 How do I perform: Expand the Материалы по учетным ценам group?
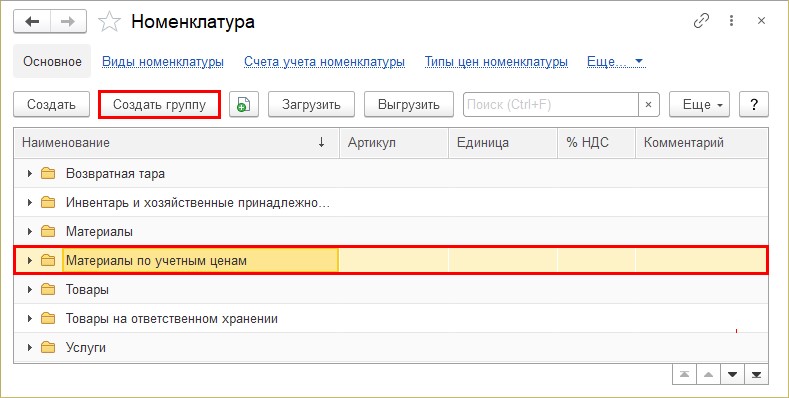pyautogui.click(x=30, y=260)
